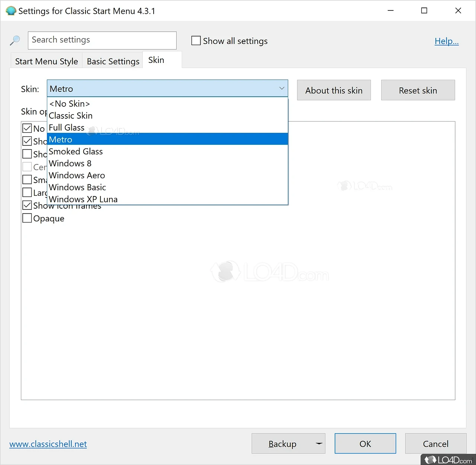Screen dimensions: 476x465
Task: Open the www.classicshell.net link
Action: pos(48,444)
